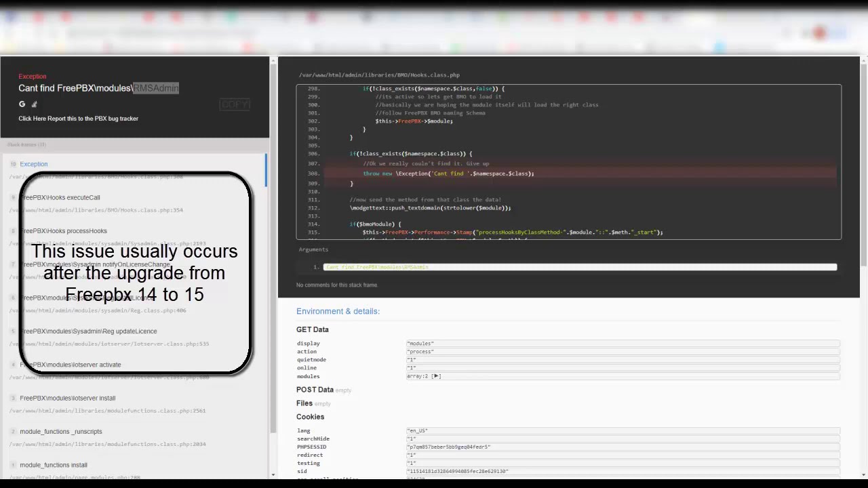Click the No comments for this stack frame text
The width and height of the screenshot is (868, 488).
[337, 285]
